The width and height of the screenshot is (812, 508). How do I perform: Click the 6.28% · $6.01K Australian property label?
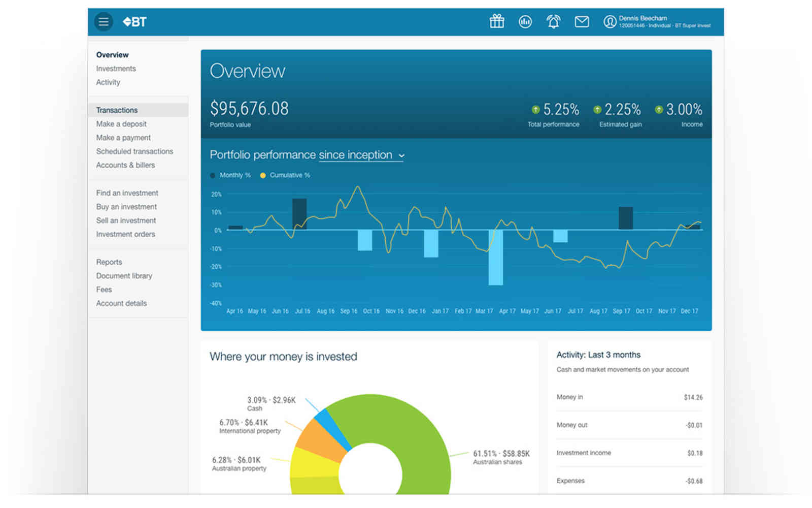point(239,464)
